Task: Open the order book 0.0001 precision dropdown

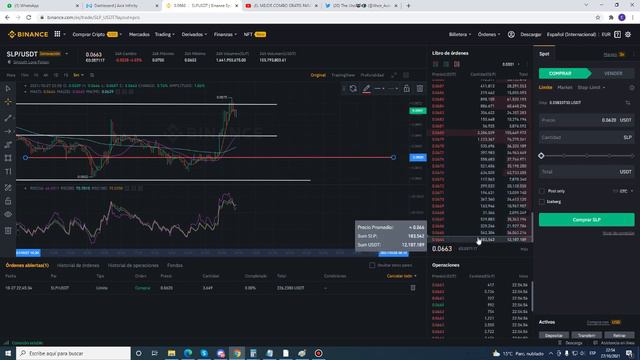Action: click(511, 64)
